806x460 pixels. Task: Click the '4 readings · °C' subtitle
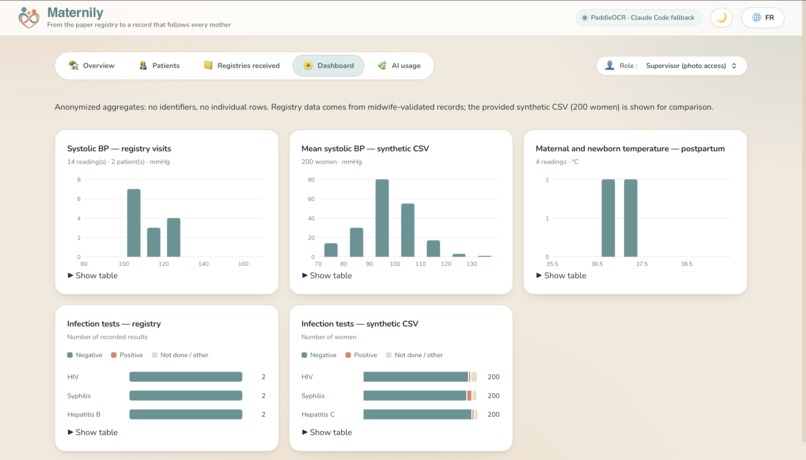point(557,162)
